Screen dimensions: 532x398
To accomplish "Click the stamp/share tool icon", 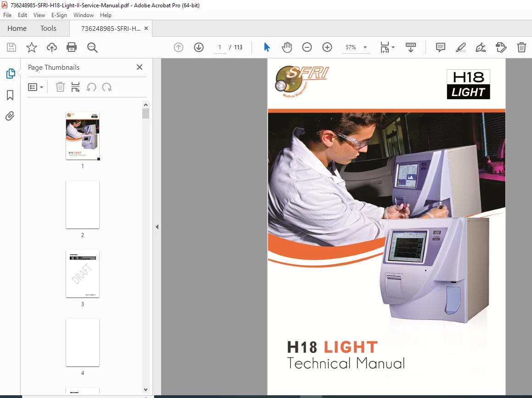I will 501,47.
